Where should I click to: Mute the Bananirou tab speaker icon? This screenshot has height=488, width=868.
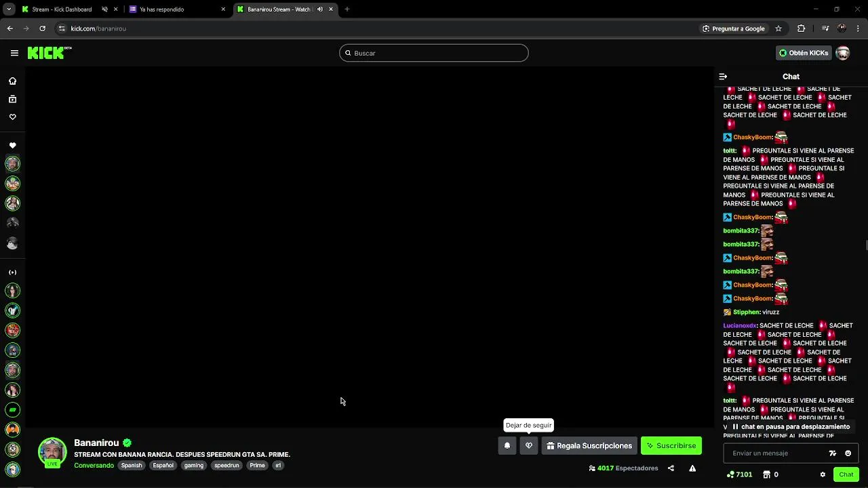[320, 9]
